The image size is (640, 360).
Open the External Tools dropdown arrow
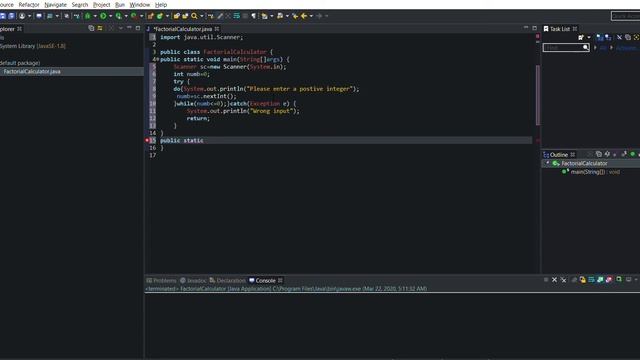[141, 16]
